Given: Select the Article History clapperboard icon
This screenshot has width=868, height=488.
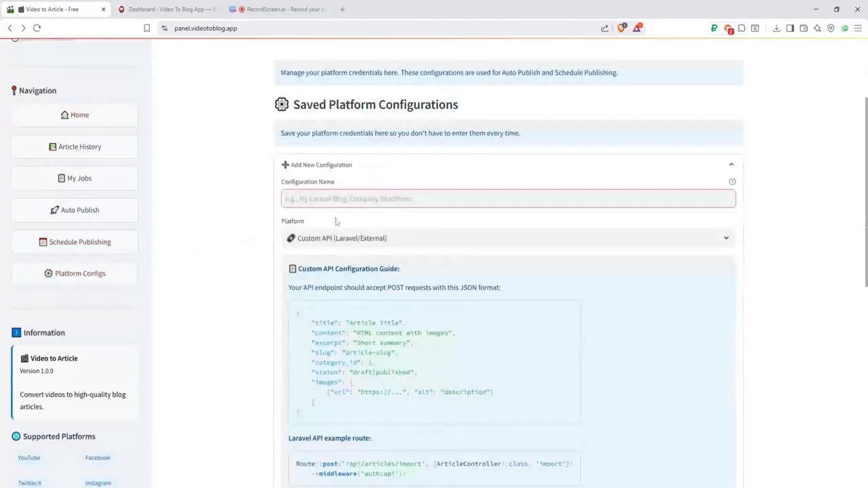Looking at the screenshot, I should [53, 146].
